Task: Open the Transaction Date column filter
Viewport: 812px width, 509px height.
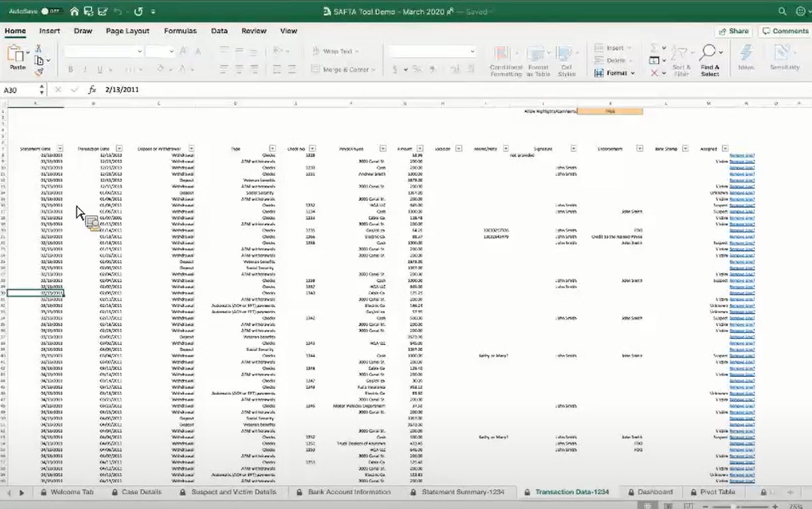Action: tap(119, 148)
